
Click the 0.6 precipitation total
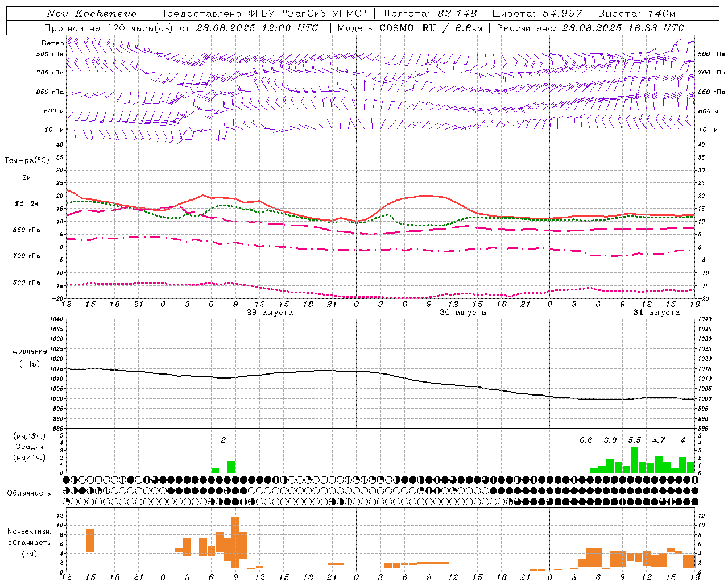coord(586,440)
